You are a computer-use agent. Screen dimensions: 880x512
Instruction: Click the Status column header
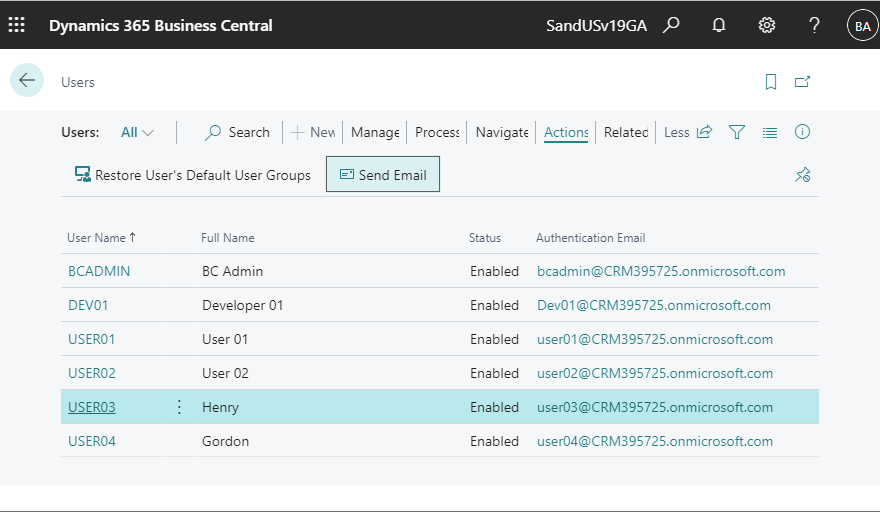point(485,238)
